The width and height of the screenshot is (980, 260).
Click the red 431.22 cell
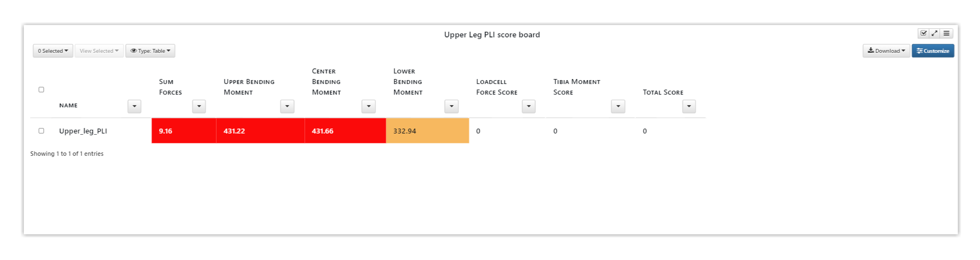click(261, 131)
